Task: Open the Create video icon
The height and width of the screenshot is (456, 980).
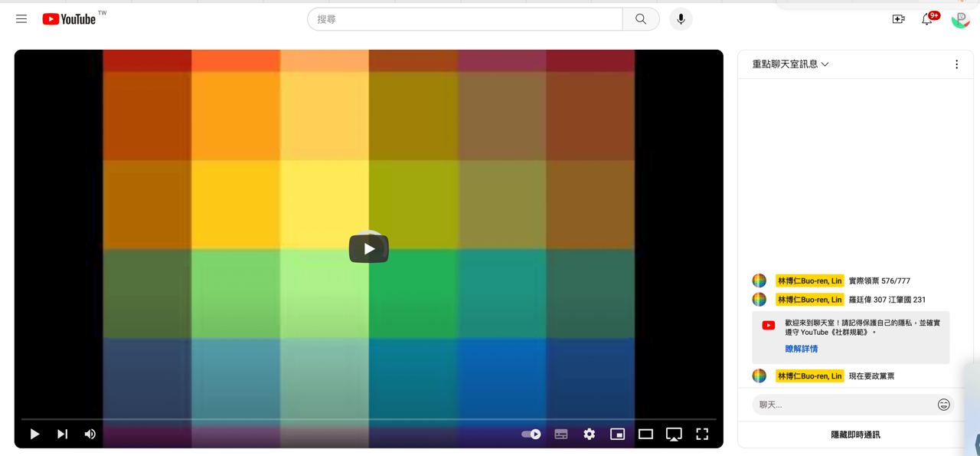Action: point(898,19)
